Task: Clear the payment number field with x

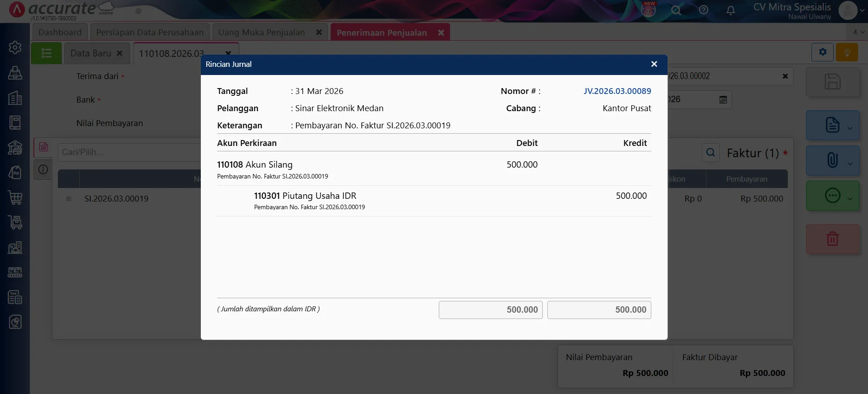Action: [x=785, y=76]
